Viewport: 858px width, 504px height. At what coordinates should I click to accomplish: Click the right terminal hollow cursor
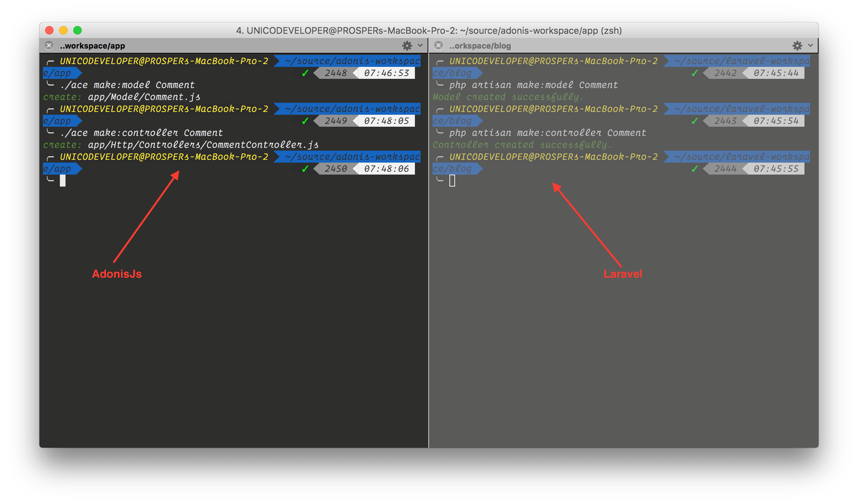(452, 181)
